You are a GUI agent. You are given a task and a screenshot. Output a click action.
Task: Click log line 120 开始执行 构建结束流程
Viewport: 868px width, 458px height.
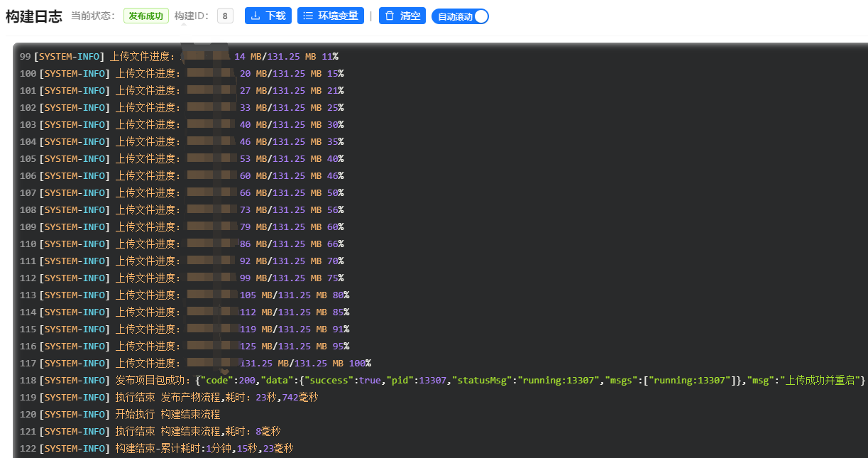point(167,415)
